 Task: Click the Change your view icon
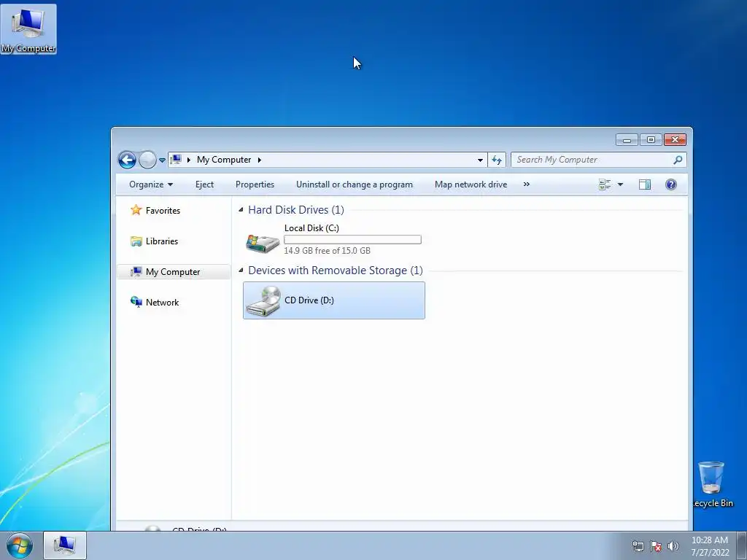(605, 184)
